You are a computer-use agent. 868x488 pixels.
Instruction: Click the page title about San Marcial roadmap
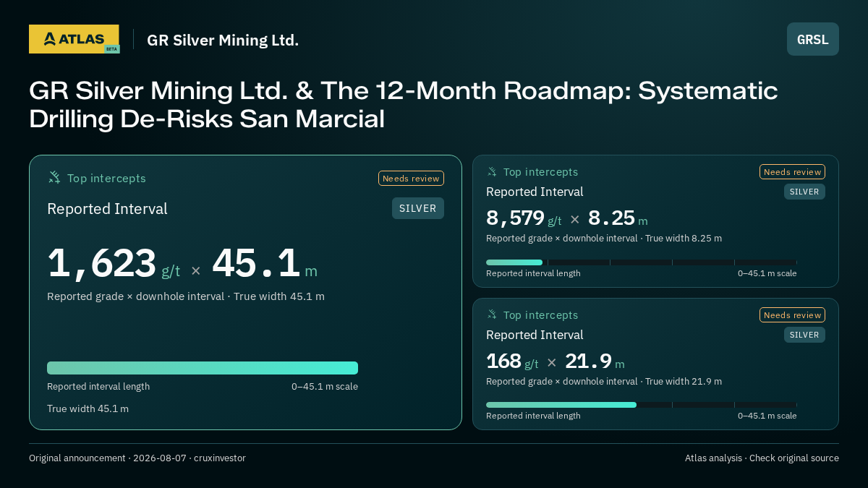[x=404, y=104]
